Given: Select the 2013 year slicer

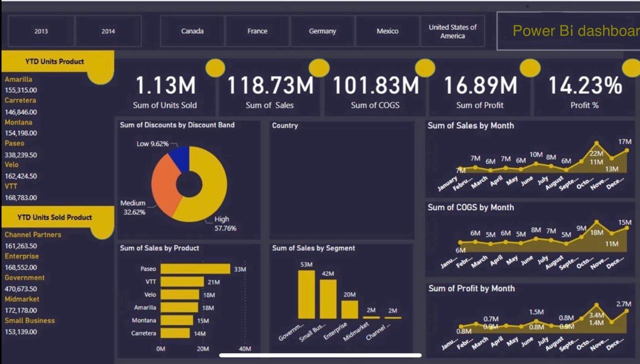Looking at the screenshot, I should (x=41, y=31).
